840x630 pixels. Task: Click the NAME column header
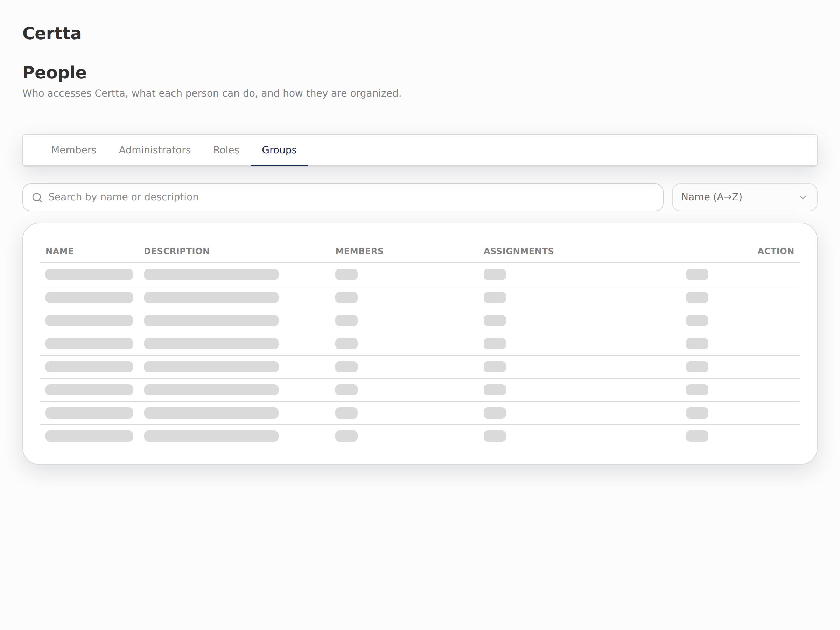(x=59, y=251)
